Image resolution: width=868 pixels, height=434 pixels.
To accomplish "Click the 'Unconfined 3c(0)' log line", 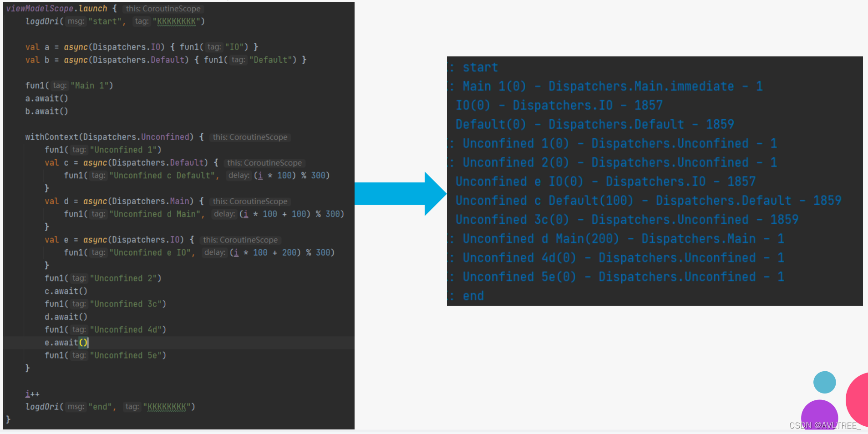I will click(627, 220).
